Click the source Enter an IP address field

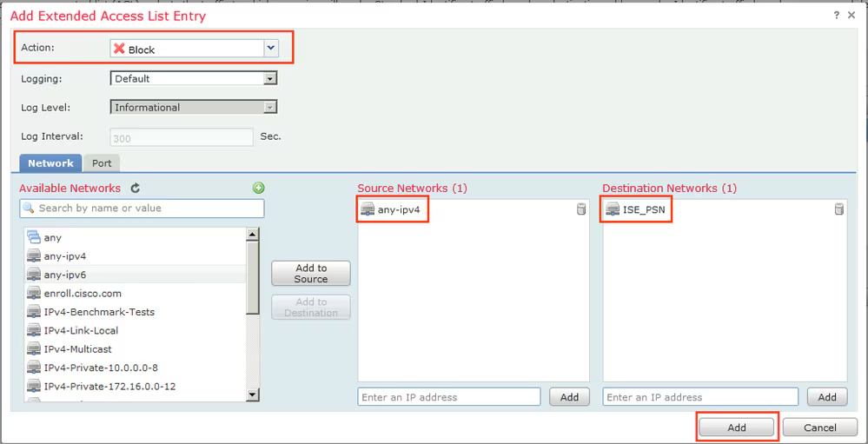pos(448,397)
